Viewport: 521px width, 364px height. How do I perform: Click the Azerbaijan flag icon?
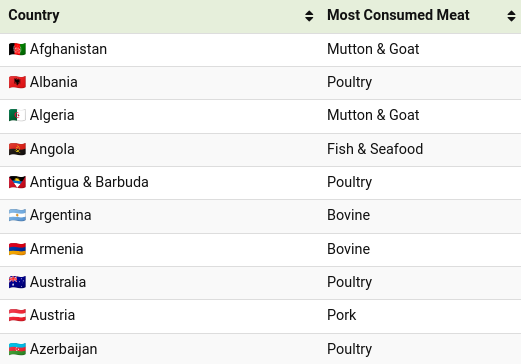coord(17,349)
